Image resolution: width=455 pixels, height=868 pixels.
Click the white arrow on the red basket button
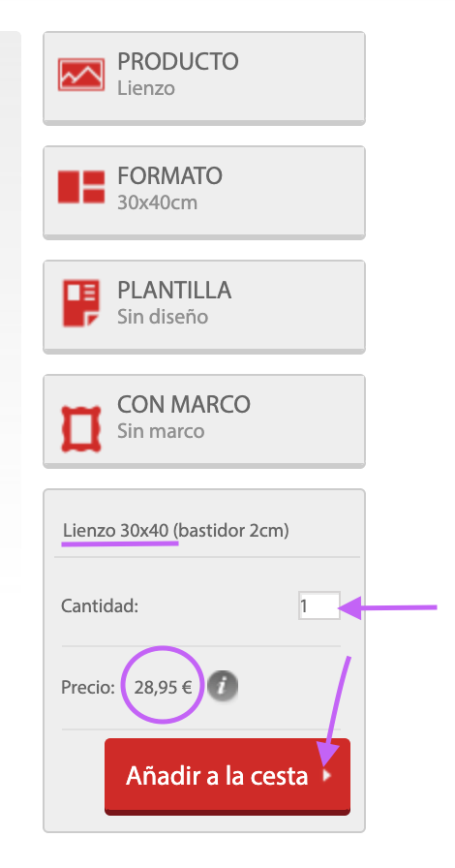point(327,776)
